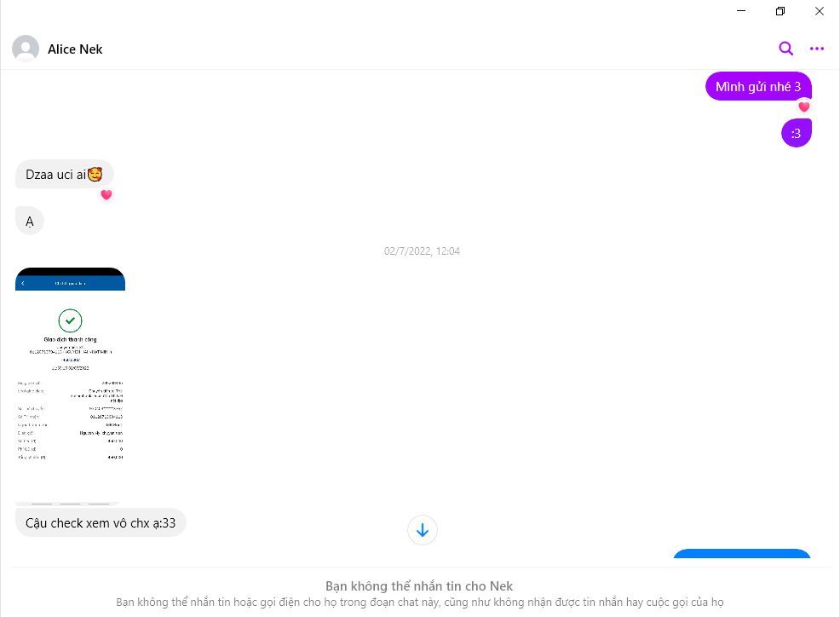Screen dimensions: 840x617
Task: Click heart reaction under "Dzaa uci ai" message
Action: click(106, 194)
